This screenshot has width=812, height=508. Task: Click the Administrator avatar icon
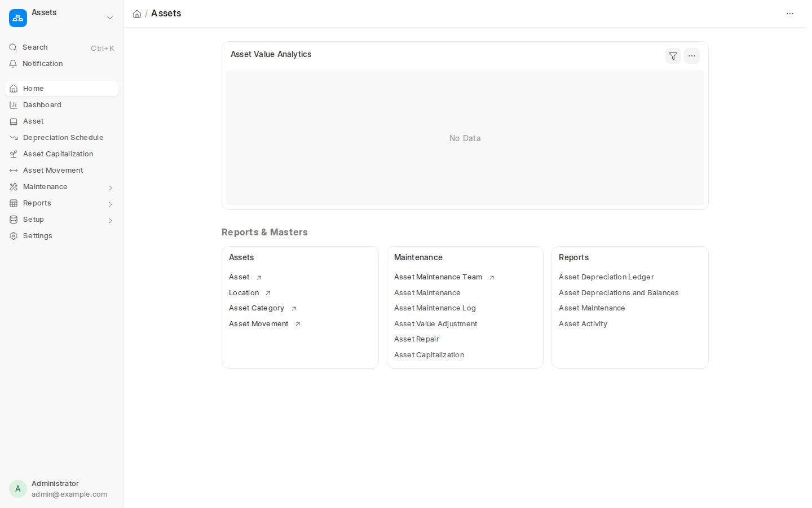pyautogui.click(x=18, y=489)
